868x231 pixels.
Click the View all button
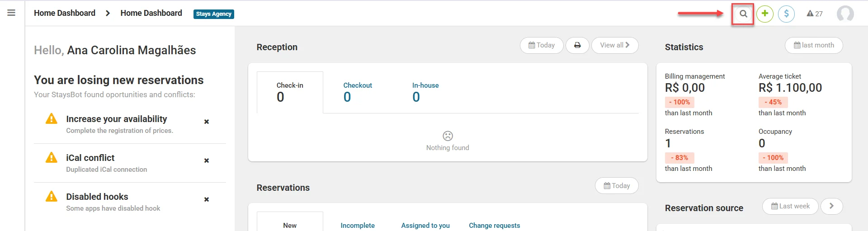coord(615,45)
